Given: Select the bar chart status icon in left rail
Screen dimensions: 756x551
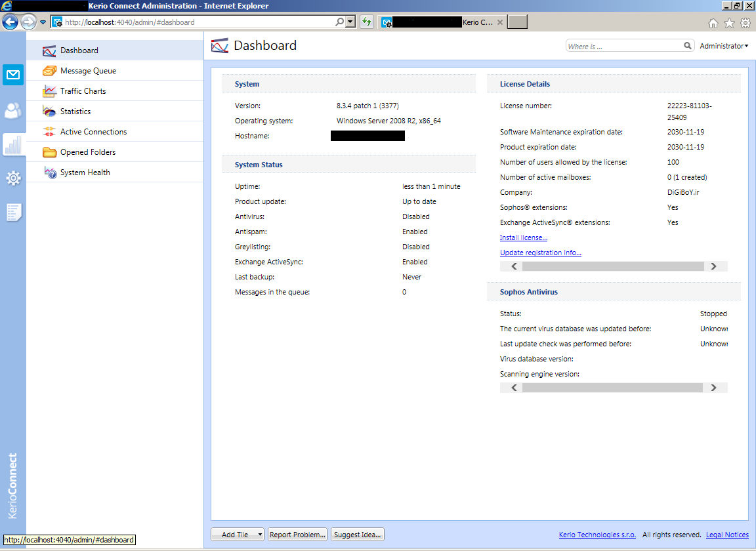Looking at the screenshot, I should click(13, 144).
